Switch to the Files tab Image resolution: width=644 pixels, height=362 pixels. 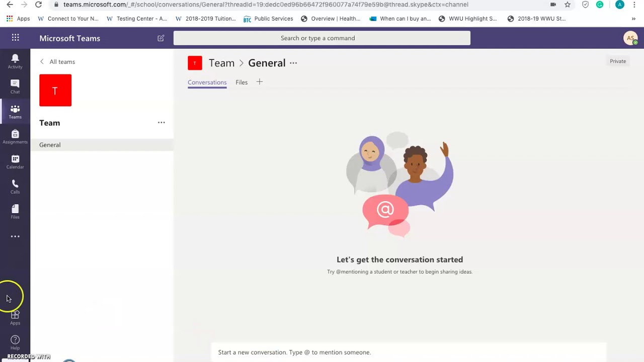coord(242,82)
